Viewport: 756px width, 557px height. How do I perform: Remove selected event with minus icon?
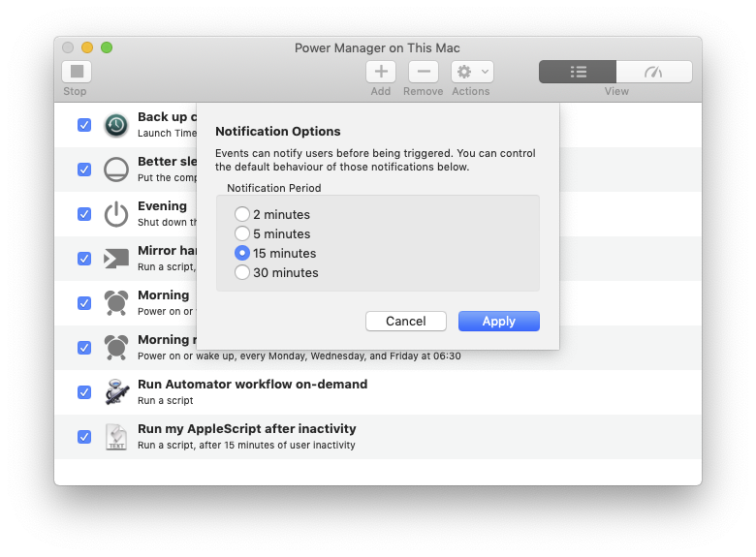coord(424,72)
